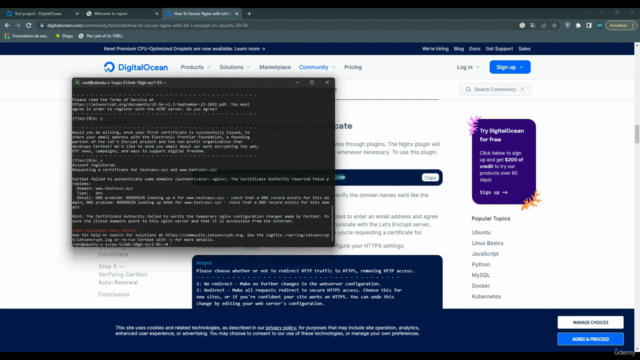Jump to Step 5 Verifying Certbot Auto-Renewal

point(122,274)
